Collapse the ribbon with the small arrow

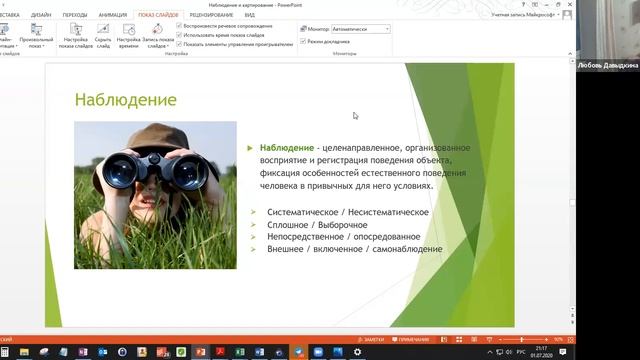pyautogui.click(x=570, y=53)
